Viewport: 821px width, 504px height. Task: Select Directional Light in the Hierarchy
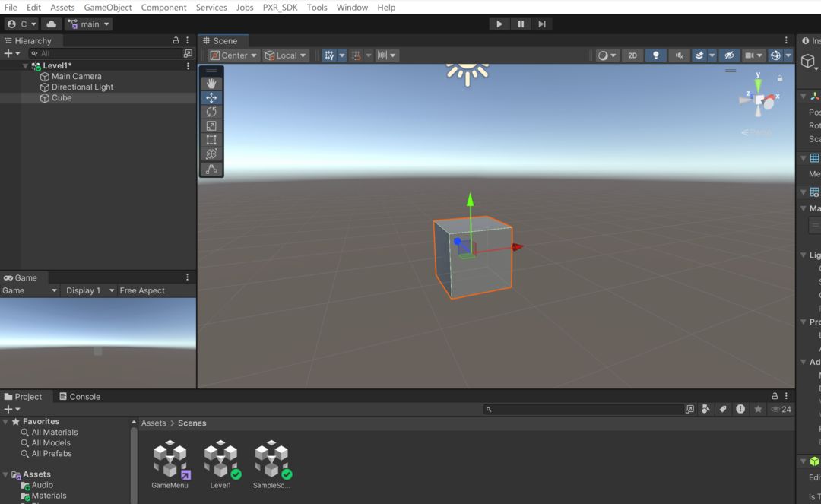[82, 87]
